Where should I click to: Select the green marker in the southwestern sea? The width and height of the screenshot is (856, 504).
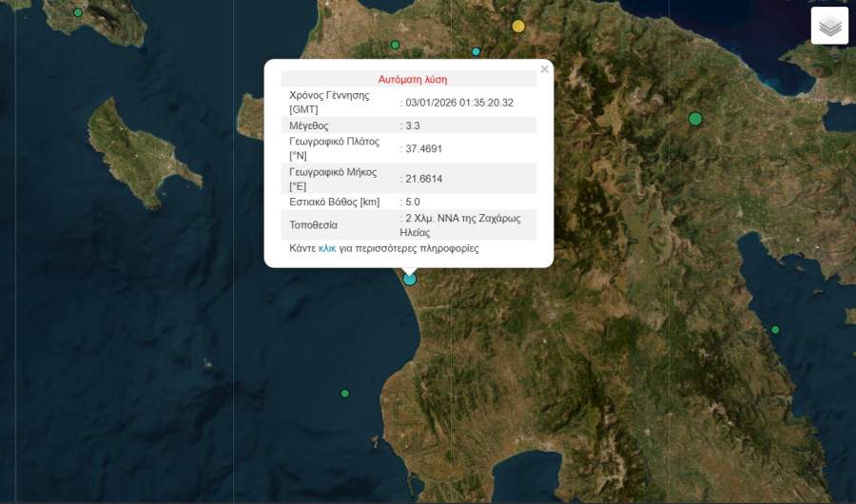(345, 394)
